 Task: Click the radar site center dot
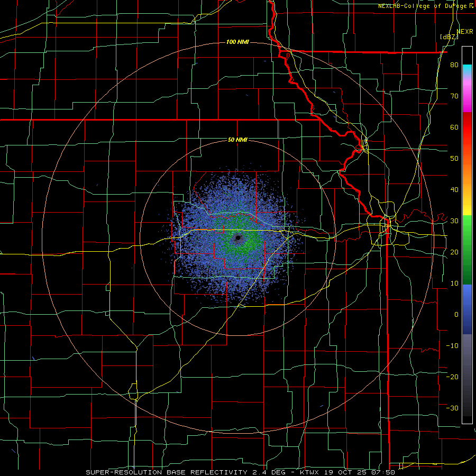click(x=239, y=237)
